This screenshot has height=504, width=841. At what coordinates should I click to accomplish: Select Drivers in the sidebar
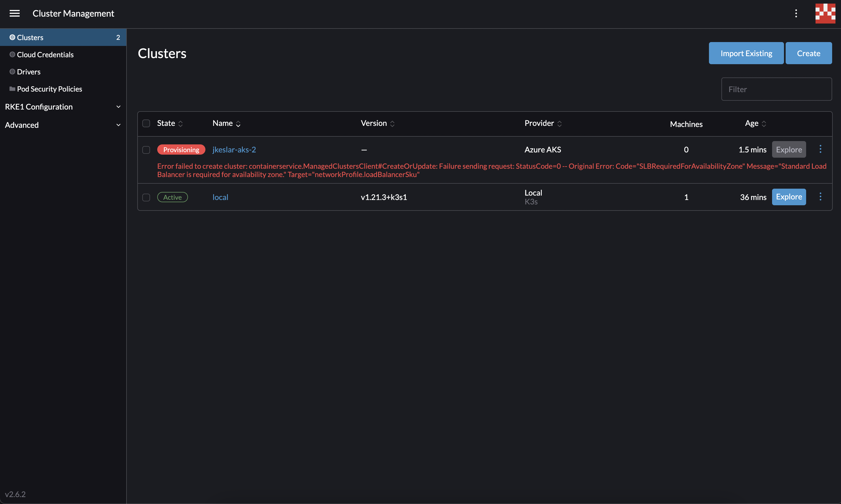pyautogui.click(x=28, y=72)
